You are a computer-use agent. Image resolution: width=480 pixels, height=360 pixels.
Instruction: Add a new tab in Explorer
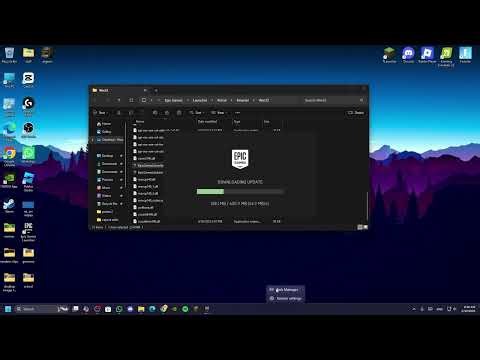coord(156,90)
